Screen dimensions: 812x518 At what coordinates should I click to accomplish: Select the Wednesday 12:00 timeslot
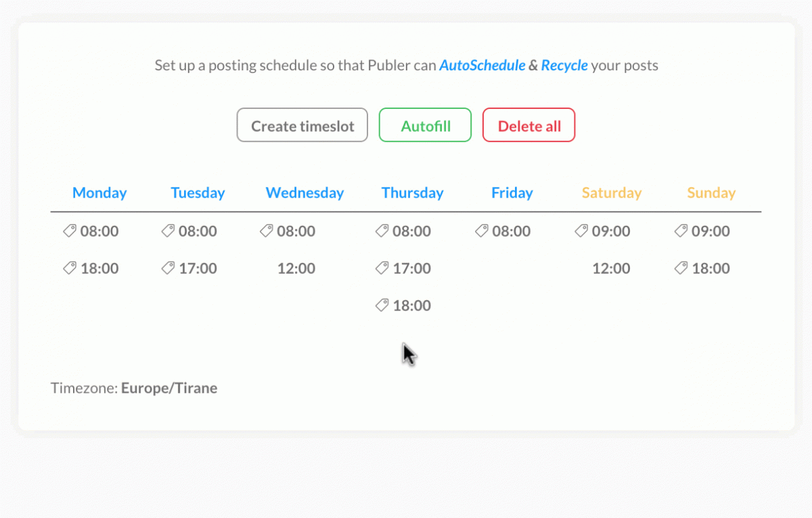(x=296, y=268)
